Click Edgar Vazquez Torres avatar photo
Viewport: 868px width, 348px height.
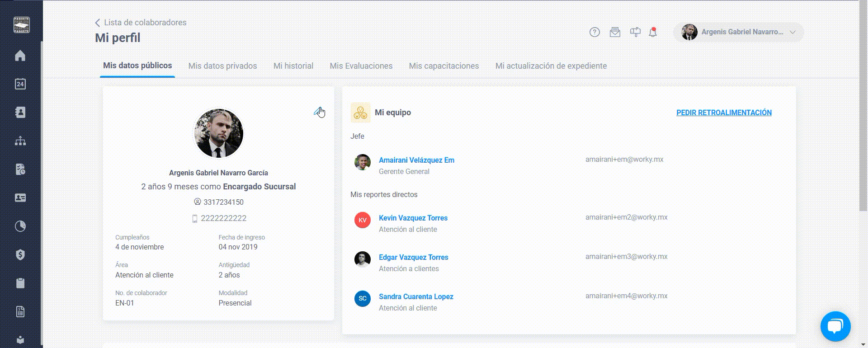[363, 259]
